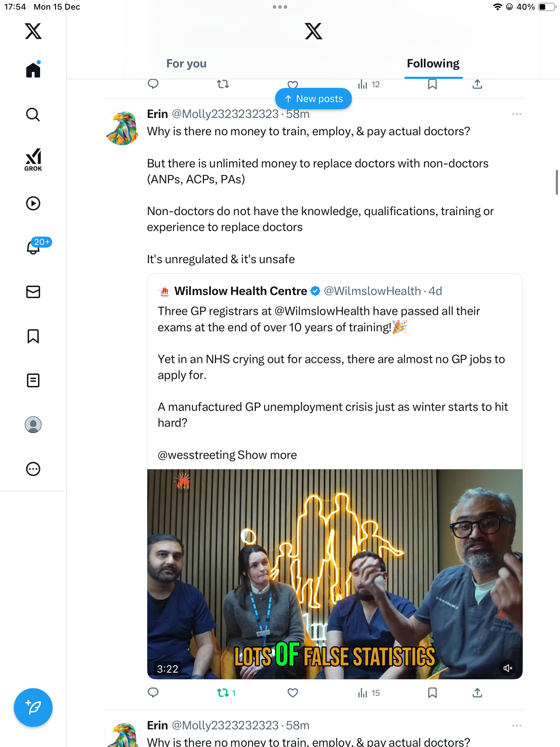Screen dimensions: 560x747
Task: Open the sidebar More menu
Action: click(33, 469)
